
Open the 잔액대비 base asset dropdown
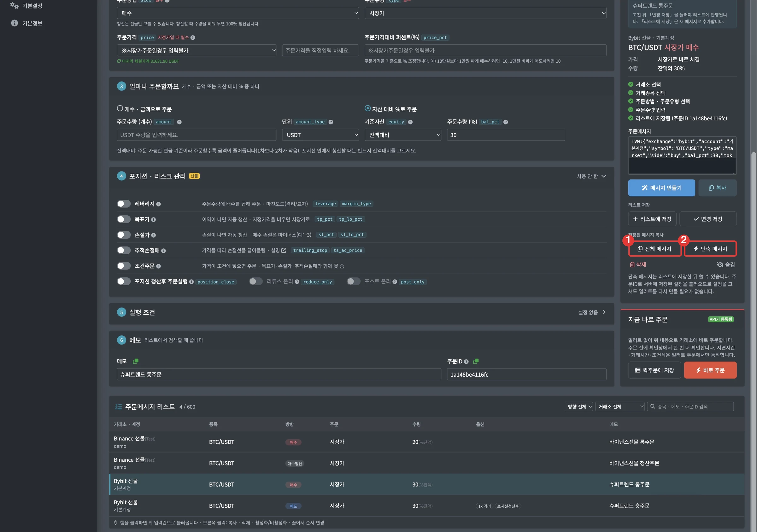403,135
